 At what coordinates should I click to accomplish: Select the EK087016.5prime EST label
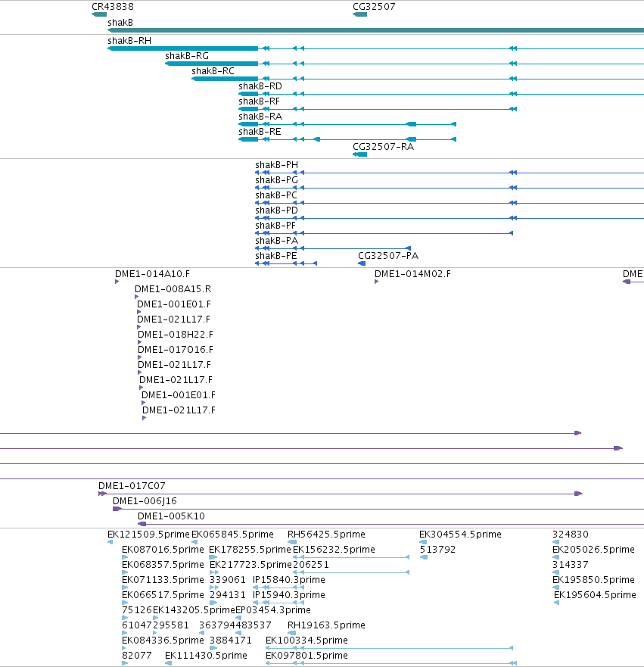click(163, 550)
